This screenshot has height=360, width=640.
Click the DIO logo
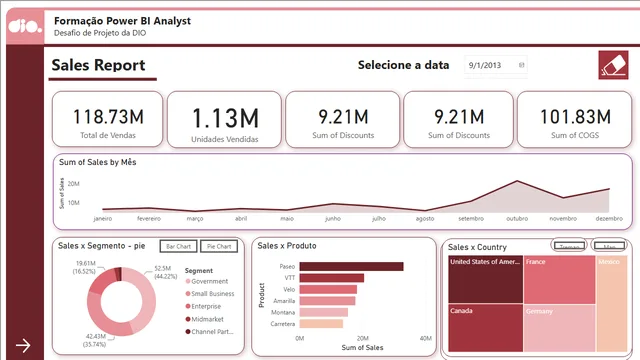coord(25,27)
